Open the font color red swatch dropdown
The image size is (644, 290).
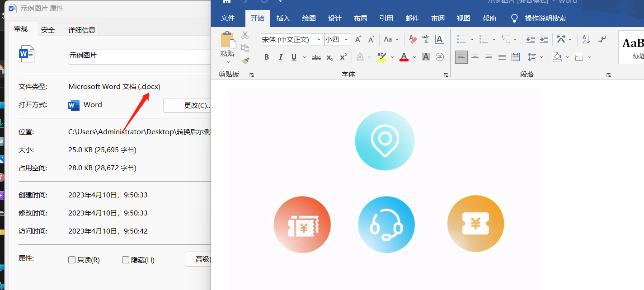pyautogui.click(x=414, y=57)
